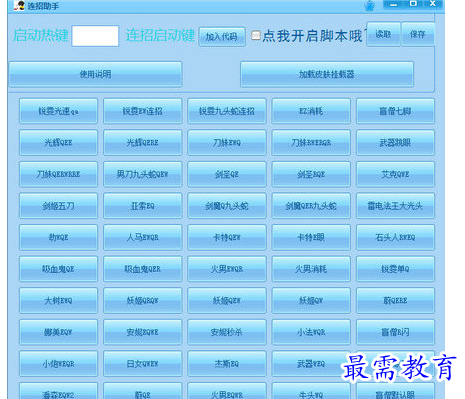Click the 盲僧R闪 button
The width and height of the screenshot is (465, 399).
point(395,332)
